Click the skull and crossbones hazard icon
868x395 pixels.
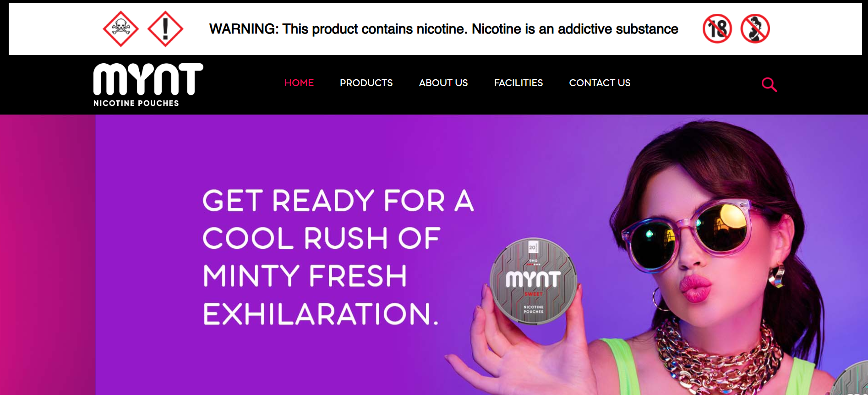[120, 29]
